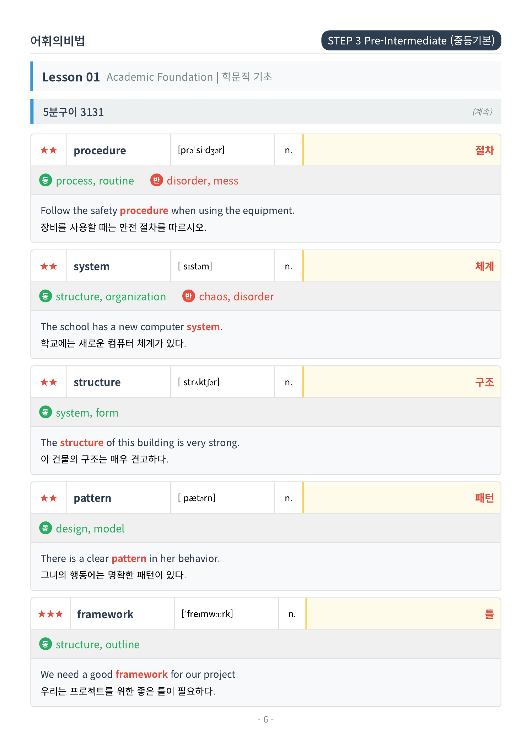Viewport: 532px width, 756px height.
Task: Select the headword system
Action: point(92,267)
